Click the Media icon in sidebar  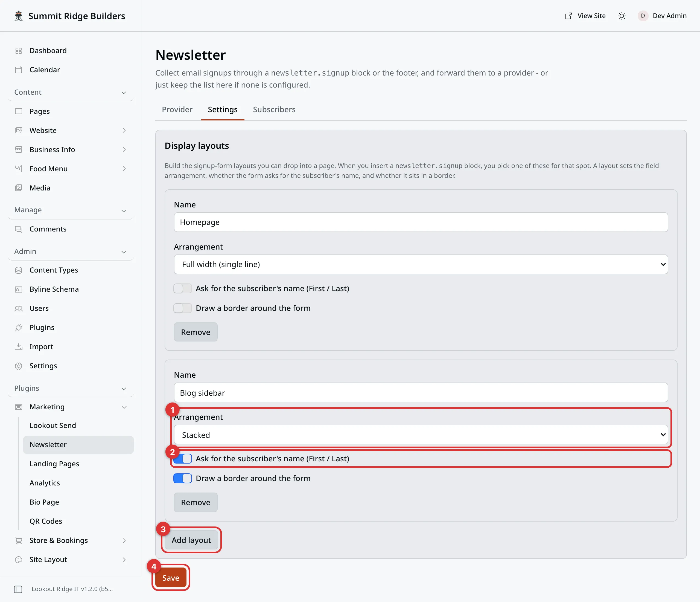[19, 188]
